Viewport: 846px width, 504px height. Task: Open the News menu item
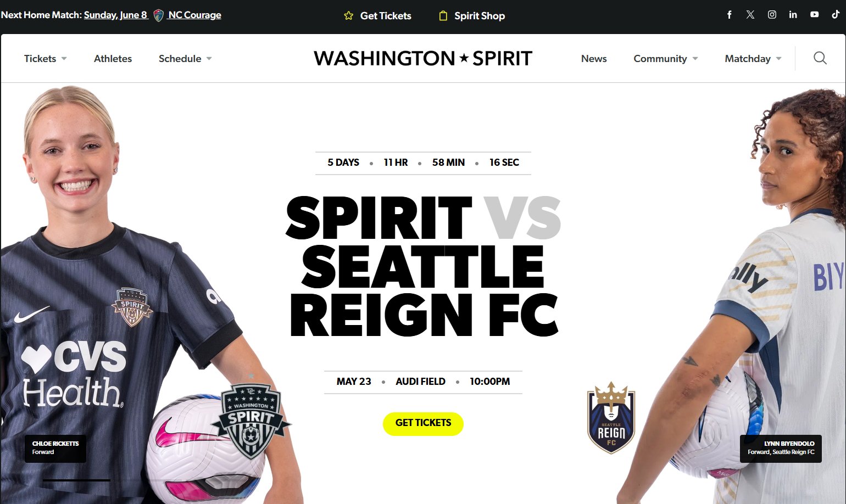[594, 59]
